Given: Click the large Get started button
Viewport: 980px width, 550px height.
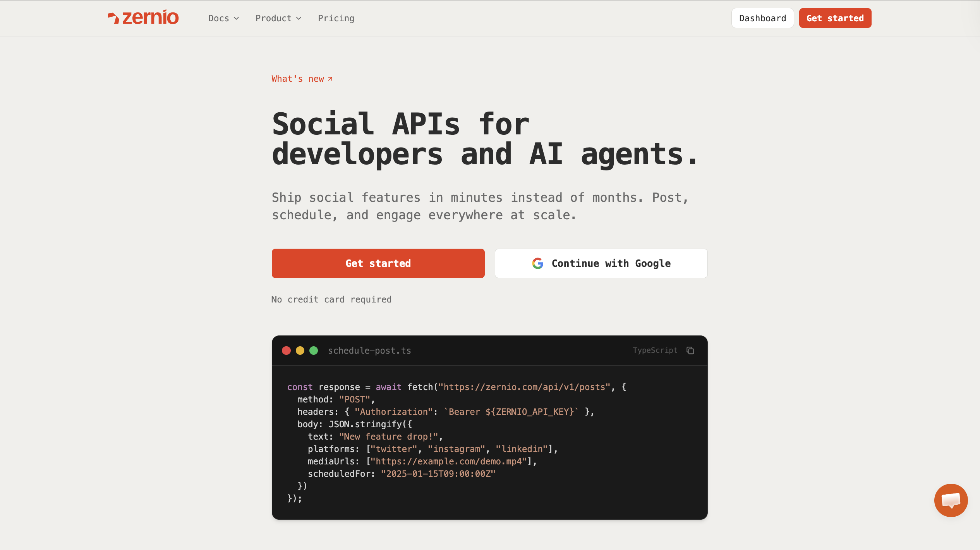Looking at the screenshot, I should click(378, 263).
